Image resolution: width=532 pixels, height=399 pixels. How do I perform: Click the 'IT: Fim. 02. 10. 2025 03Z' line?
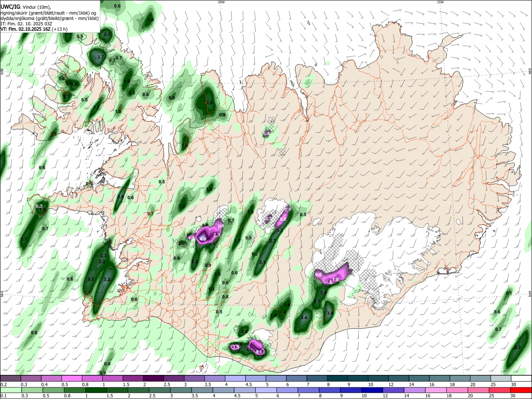tap(27, 24)
